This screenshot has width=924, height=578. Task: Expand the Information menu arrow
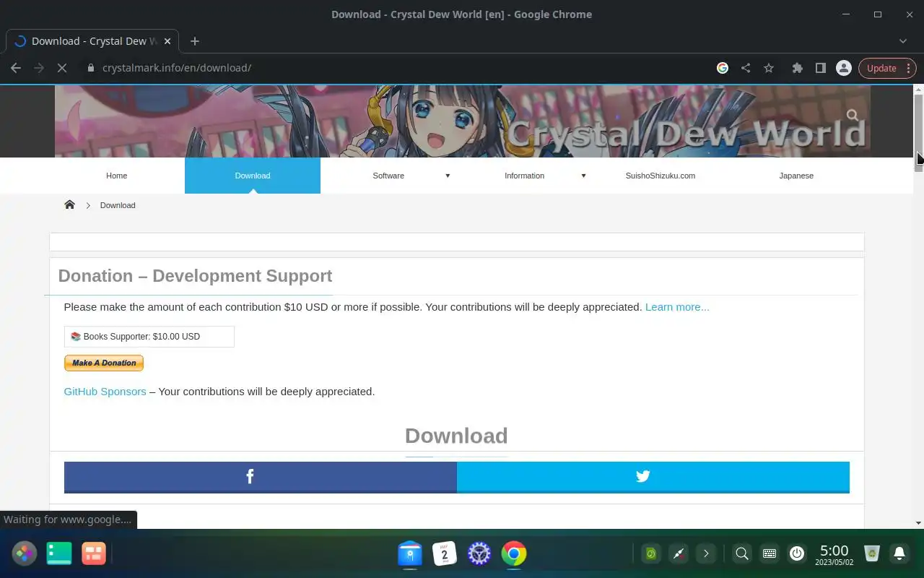click(x=583, y=176)
